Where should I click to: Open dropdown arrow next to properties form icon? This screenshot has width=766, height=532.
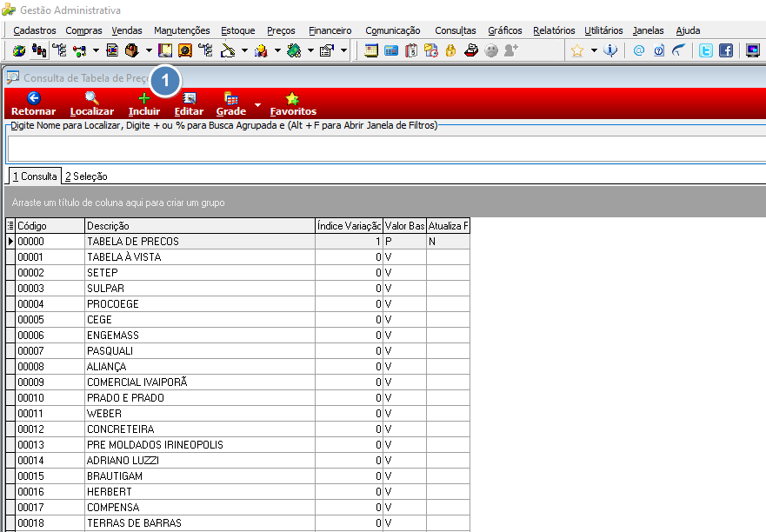[x=343, y=50]
